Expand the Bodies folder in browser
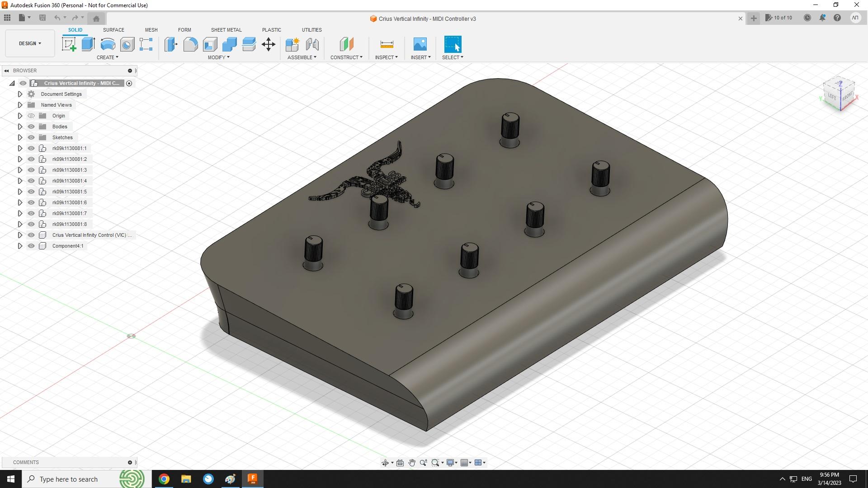Viewport: 868px width, 488px height. (20, 127)
